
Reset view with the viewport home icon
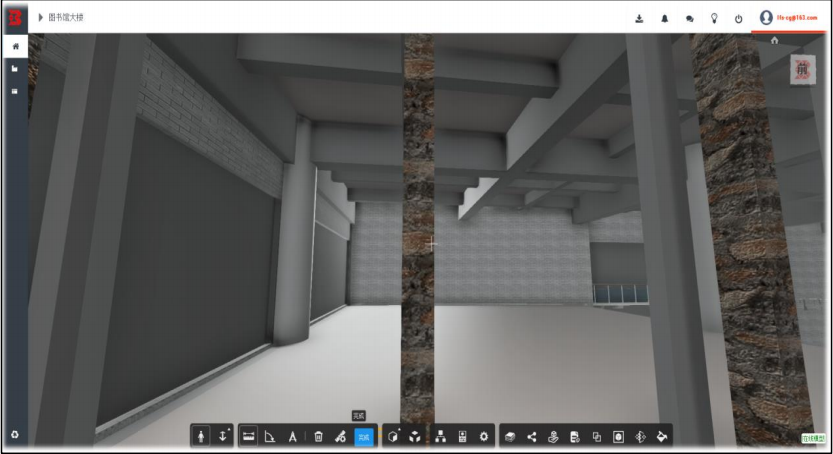click(775, 40)
